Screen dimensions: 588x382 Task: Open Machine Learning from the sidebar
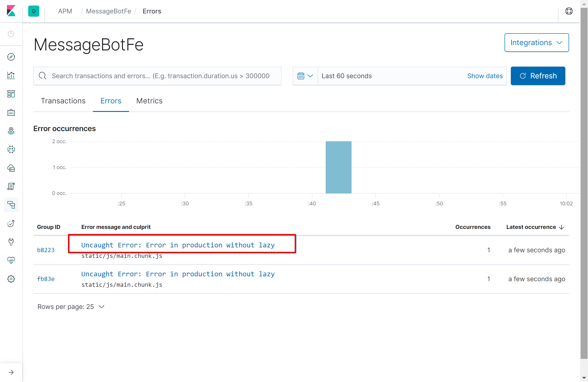(11, 149)
